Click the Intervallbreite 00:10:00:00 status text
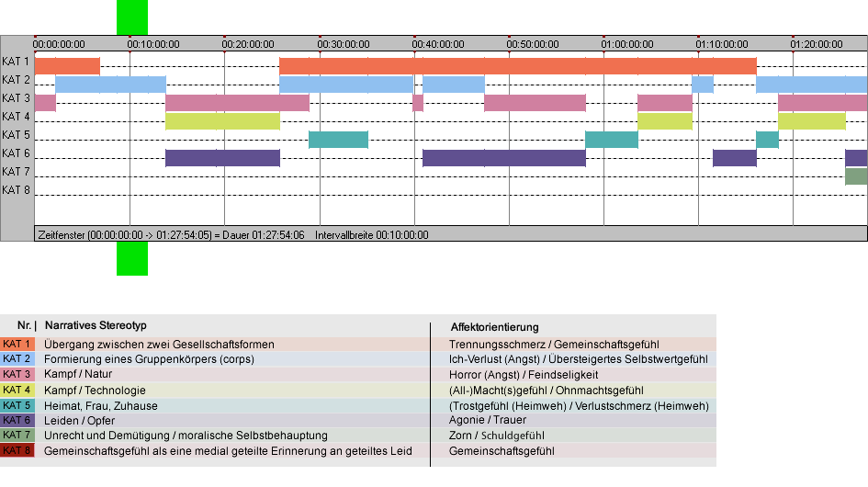This screenshot has height=487, width=868. point(371,235)
